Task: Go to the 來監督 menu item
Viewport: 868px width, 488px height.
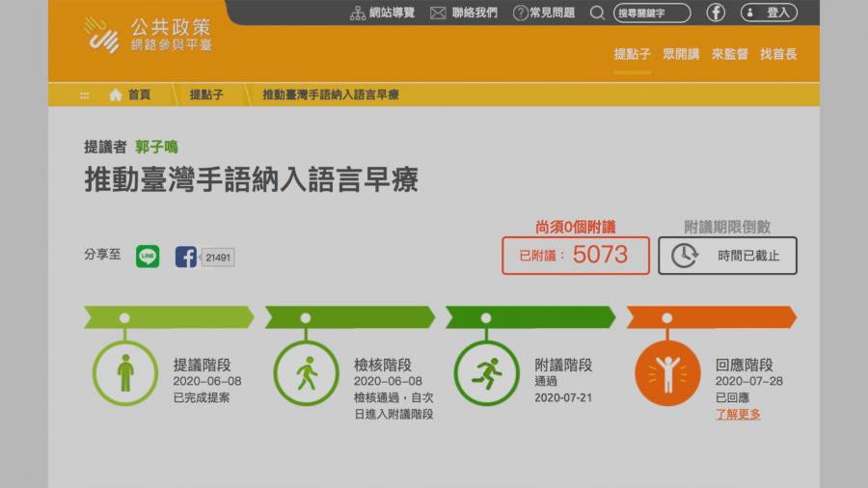Action: (730, 54)
